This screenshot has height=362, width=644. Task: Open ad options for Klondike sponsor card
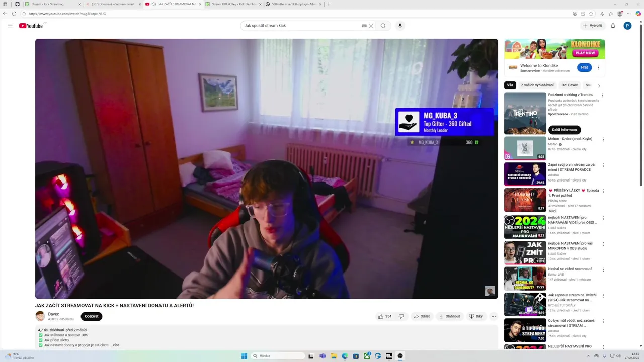[x=598, y=67]
